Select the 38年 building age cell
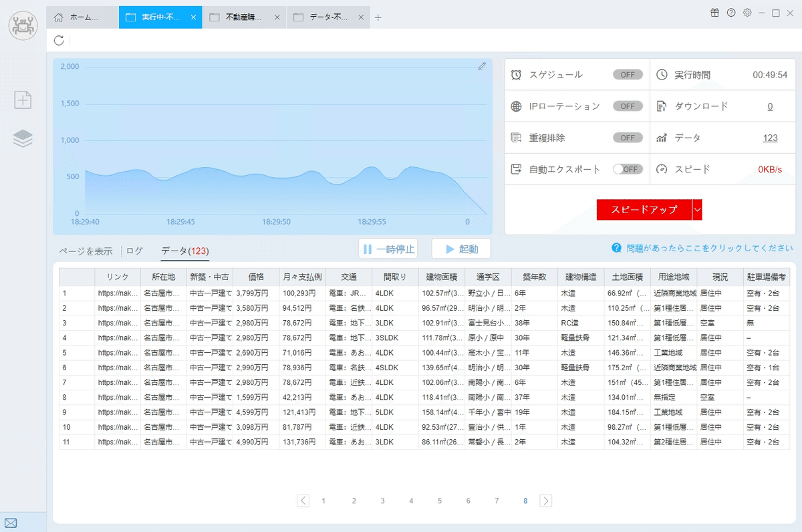This screenshot has height=532, width=802. tap(534, 323)
